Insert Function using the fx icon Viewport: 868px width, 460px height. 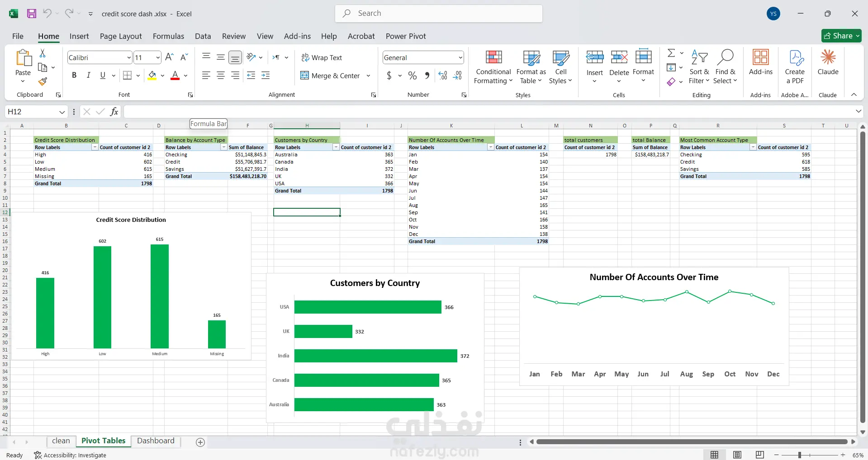pyautogui.click(x=114, y=112)
